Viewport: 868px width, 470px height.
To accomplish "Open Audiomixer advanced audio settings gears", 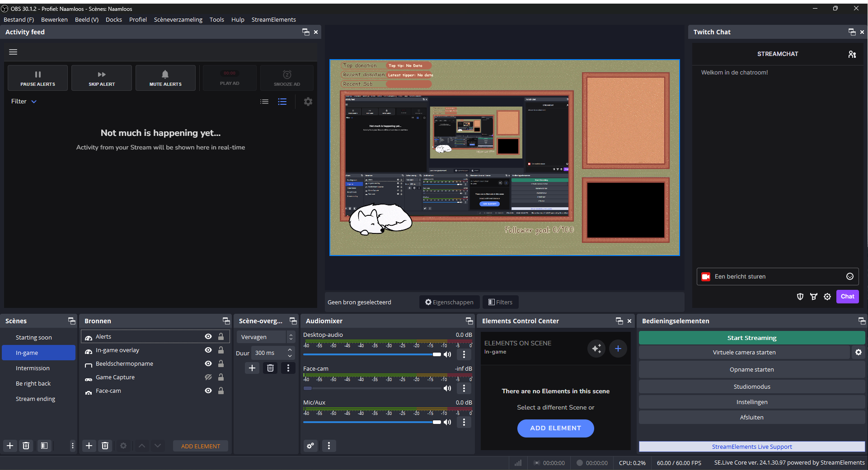I will click(x=310, y=446).
